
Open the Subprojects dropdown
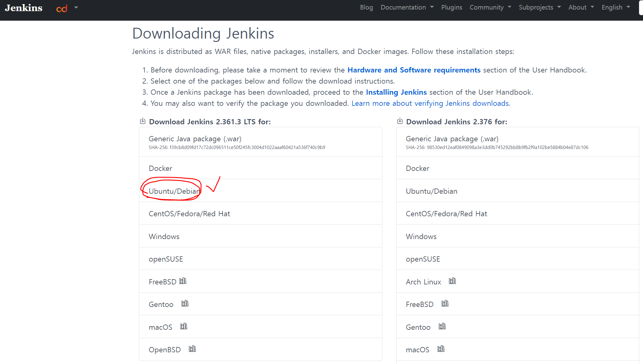tap(540, 7)
